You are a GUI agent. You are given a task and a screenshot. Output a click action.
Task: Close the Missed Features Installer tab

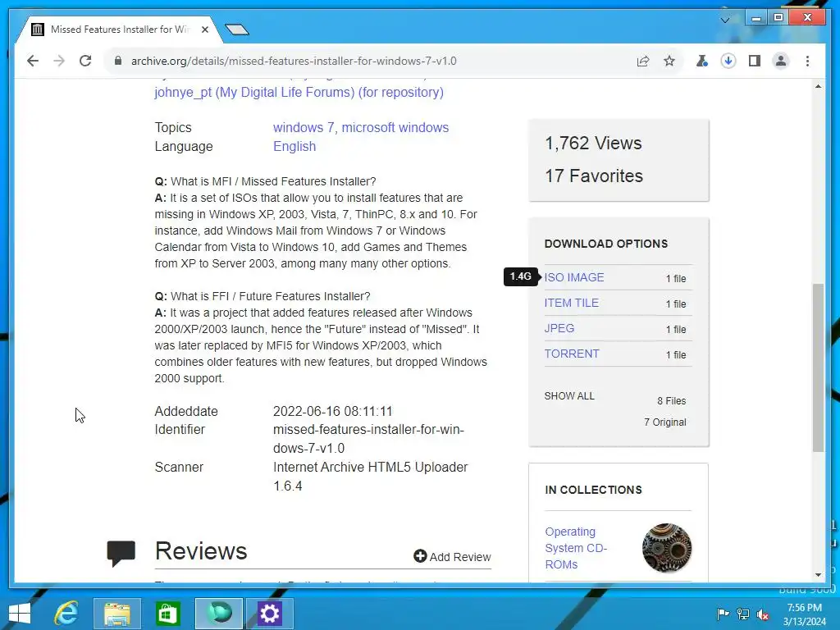tap(204, 30)
